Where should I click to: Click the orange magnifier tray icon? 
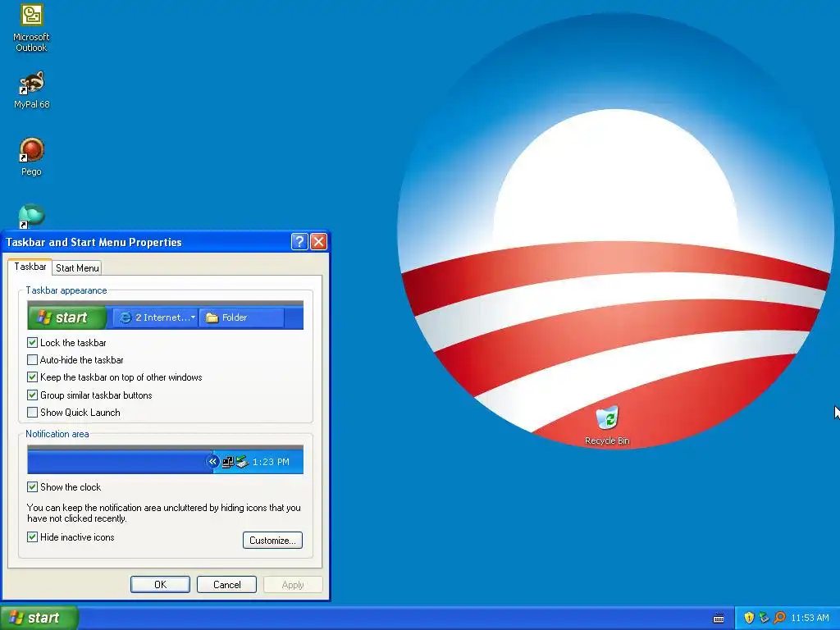pos(779,618)
